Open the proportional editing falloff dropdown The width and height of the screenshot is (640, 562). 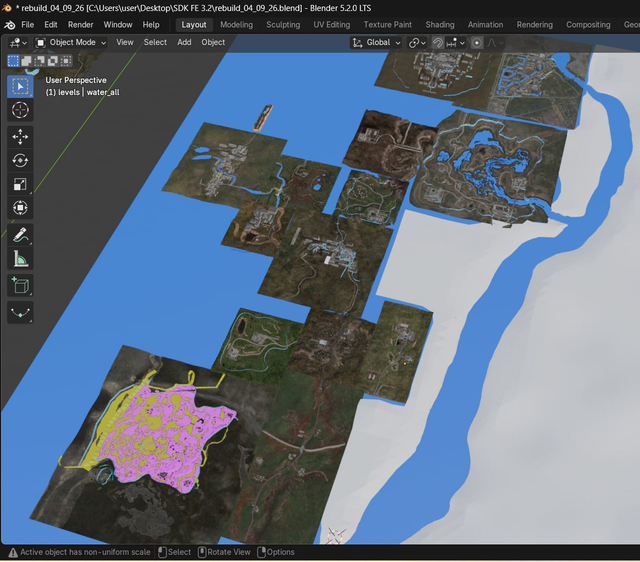point(496,43)
